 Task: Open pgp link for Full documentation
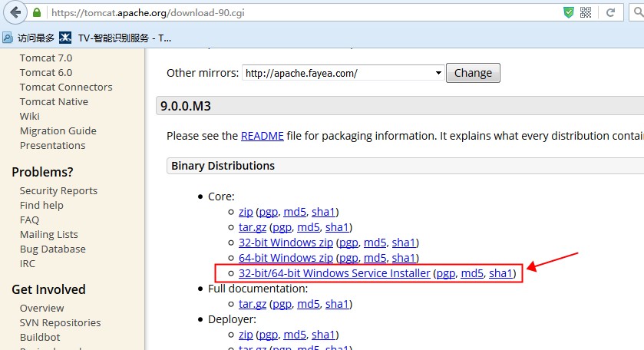coord(282,304)
